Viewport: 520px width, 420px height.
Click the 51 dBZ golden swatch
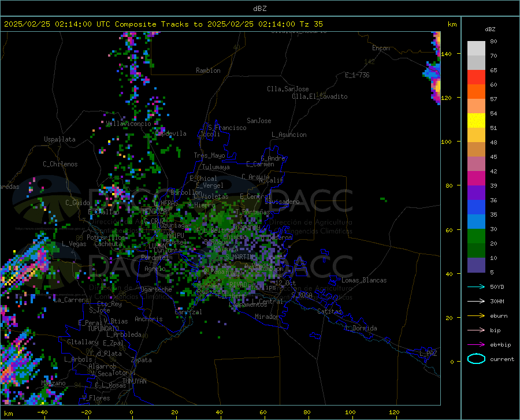[x=476, y=135]
